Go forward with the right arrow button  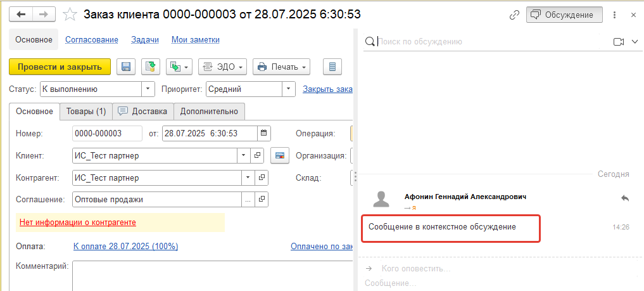43,15
